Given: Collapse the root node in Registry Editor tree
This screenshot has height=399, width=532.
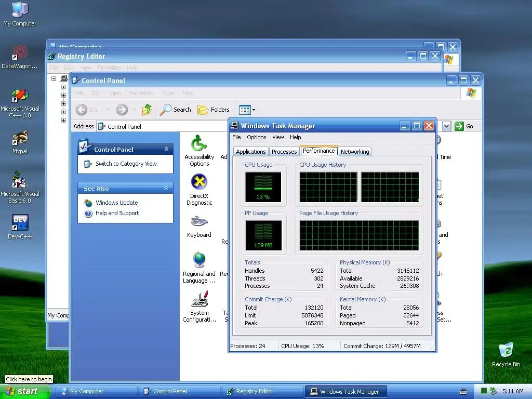Looking at the screenshot, I should [x=54, y=79].
